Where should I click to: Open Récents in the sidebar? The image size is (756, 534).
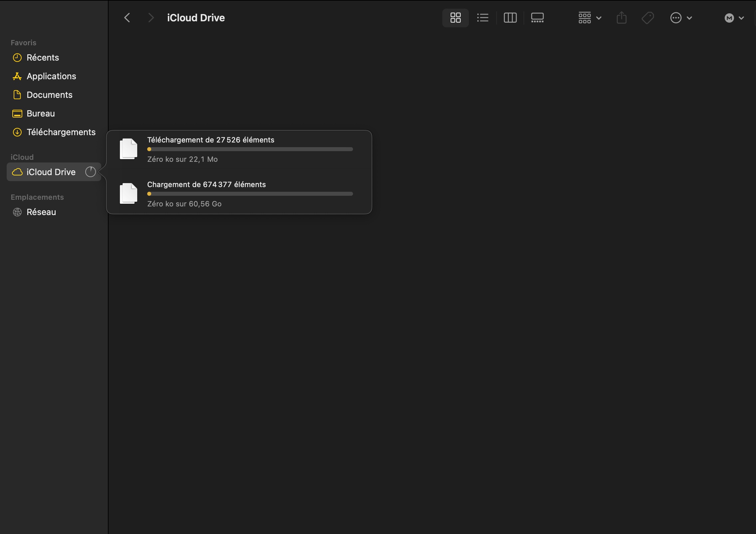coord(43,58)
